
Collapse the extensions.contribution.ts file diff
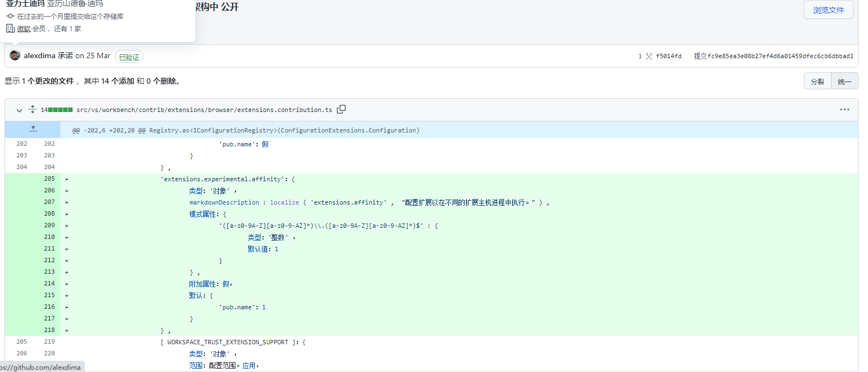pyautogui.click(x=19, y=110)
